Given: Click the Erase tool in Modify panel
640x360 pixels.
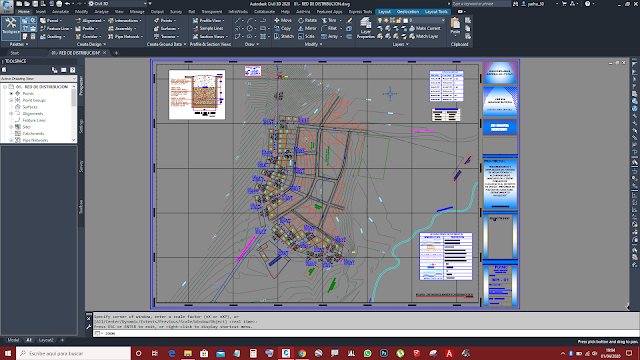Looking at the screenshot, I should pos(349,20).
